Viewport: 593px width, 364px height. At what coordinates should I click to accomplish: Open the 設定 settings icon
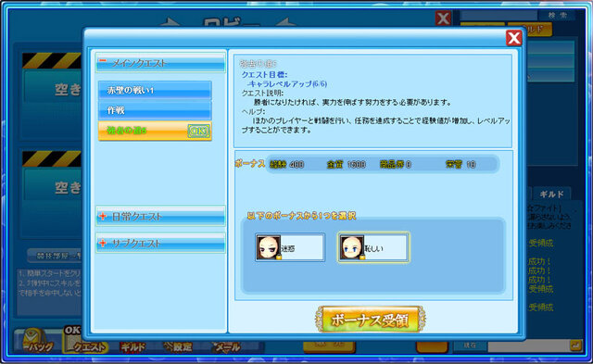coord(178,346)
